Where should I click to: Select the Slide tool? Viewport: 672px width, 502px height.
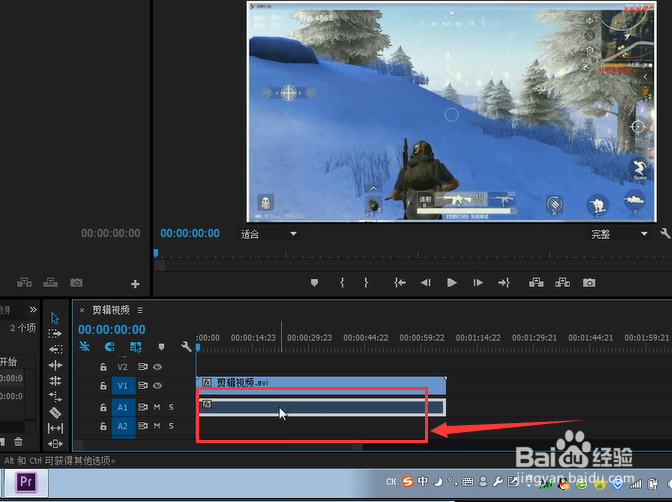tap(55, 443)
